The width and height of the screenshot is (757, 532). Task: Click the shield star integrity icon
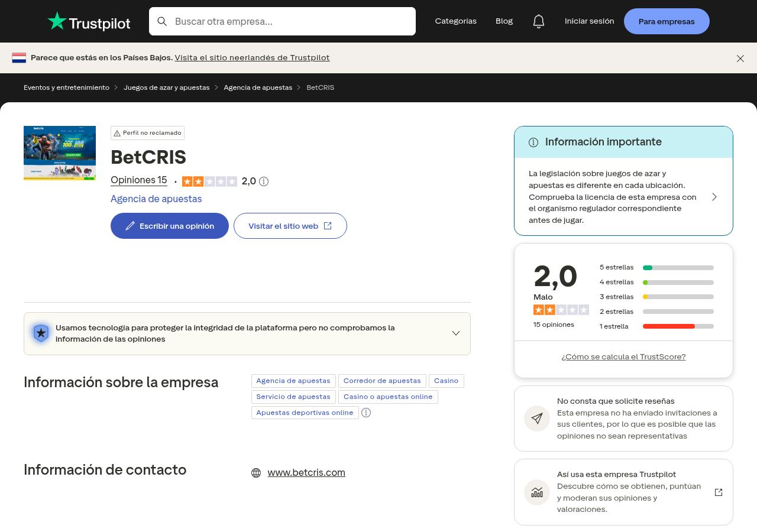click(x=41, y=333)
